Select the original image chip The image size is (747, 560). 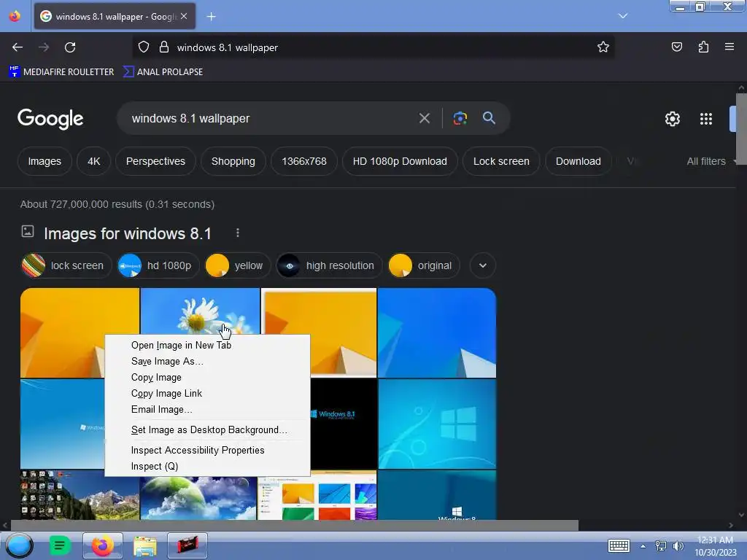pyautogui.click(x=424, y=265)
